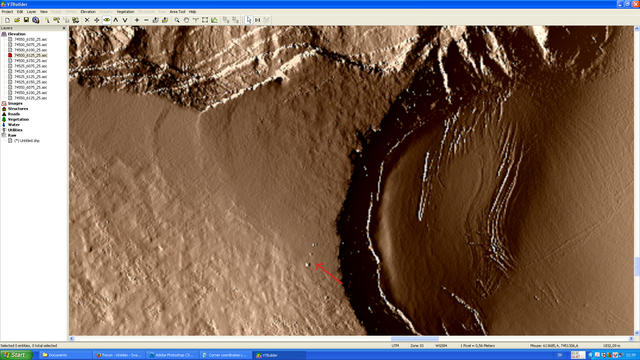This screenshot has height=360, width=640.
Task: Click the horizontal scrollbar thumb under the map
Action: point(415,339)
